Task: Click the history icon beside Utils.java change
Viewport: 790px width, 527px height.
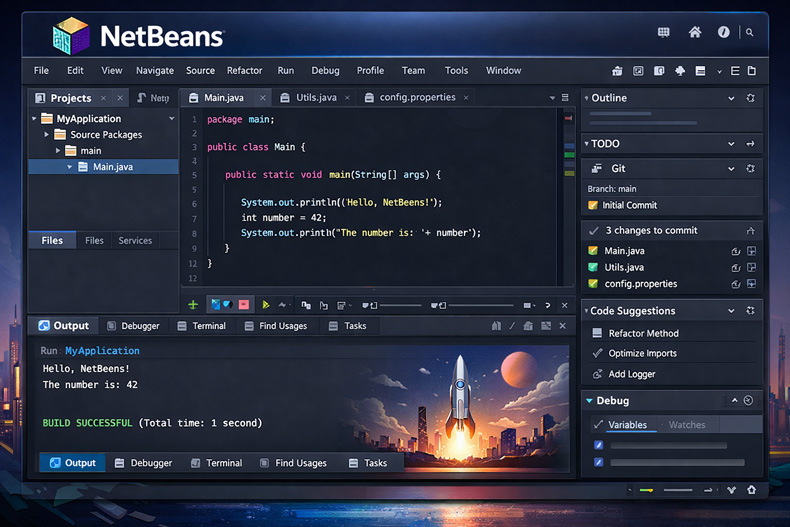Action: click(736, 268)
